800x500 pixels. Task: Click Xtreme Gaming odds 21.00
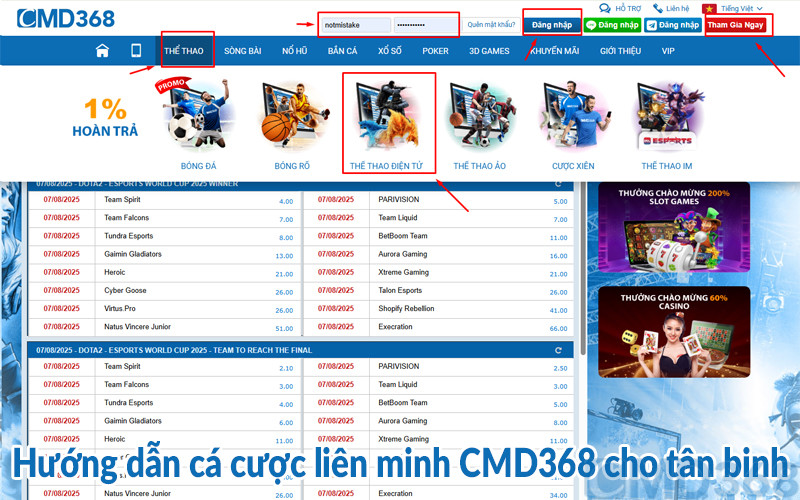(x=559, y=274)
